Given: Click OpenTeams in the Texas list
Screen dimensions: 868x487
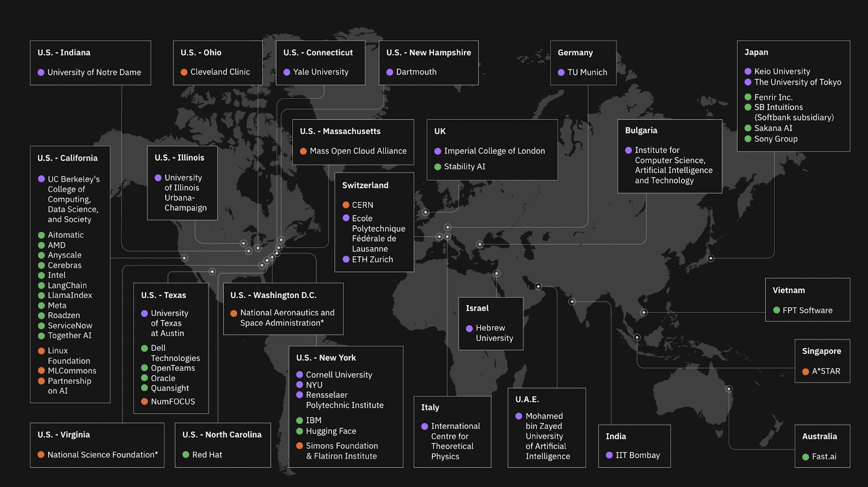Looking at the screenshot, I should 168,368.
